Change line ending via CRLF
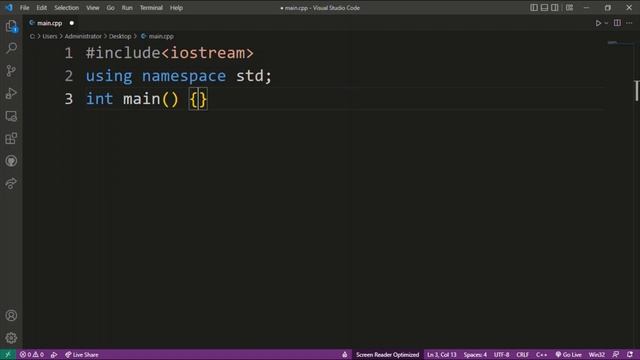Viewport: 640px width, 360px height. click(x=522, y=354)
